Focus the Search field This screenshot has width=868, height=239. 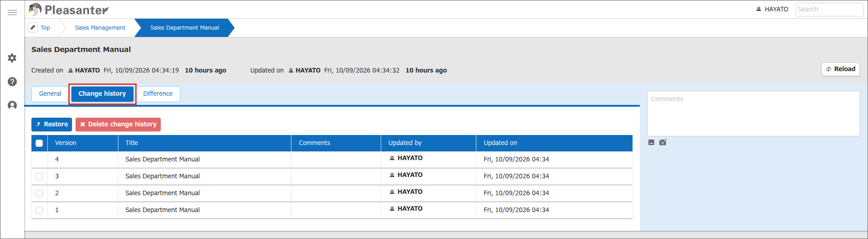(x=829, y=9)
